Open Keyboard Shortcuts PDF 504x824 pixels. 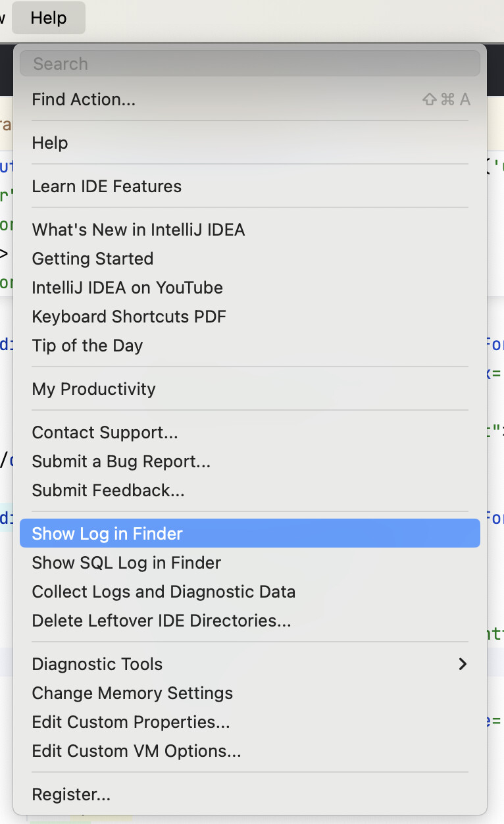pos(129,317)
